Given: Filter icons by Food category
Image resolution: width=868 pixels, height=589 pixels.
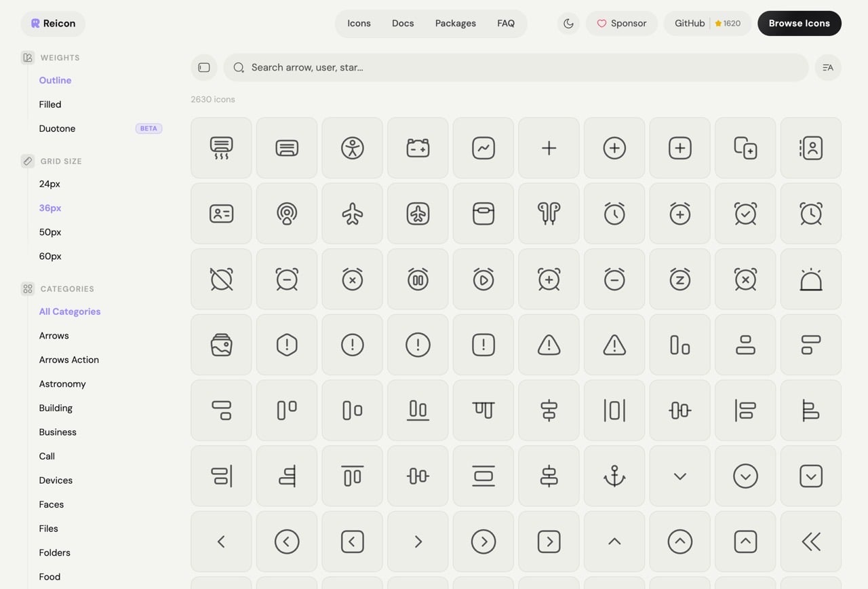Looking at the screenshot, I should coord(50,577).
